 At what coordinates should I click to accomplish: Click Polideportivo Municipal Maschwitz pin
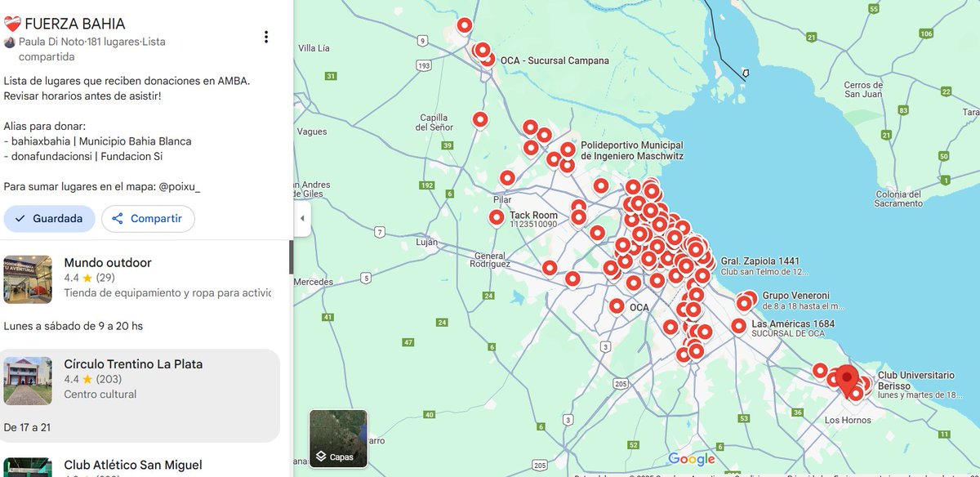pos(568,150)
